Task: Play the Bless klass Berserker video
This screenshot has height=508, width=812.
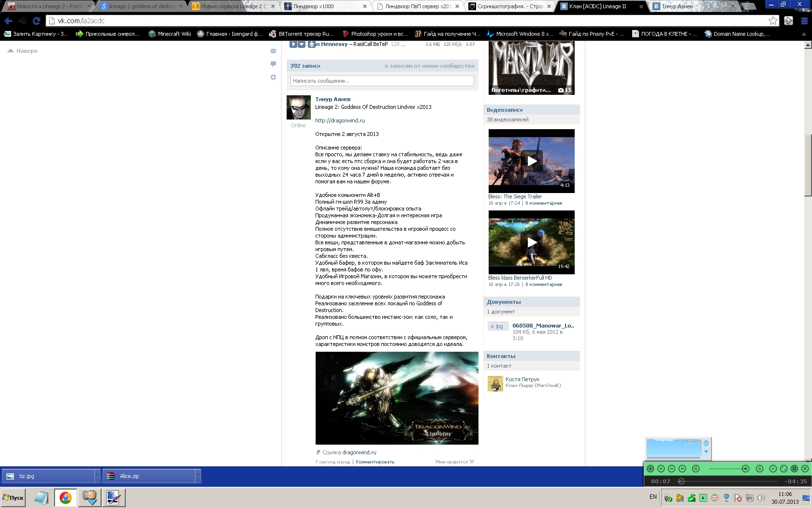Action: [x=532, y=242]
